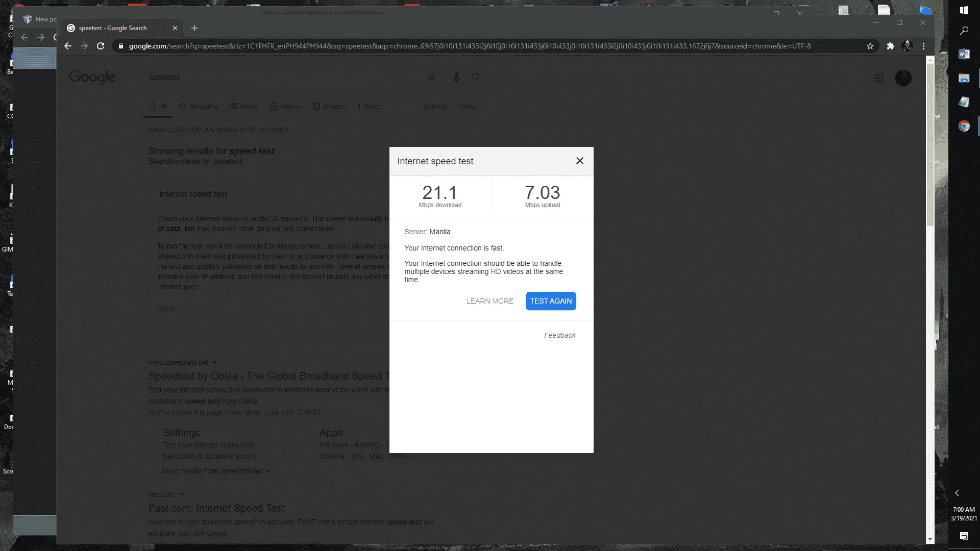This screenshot has width=980, height=551.
Task: Open Fast.com: Internet Speed Test result
Action: click(x=216, y=508)
